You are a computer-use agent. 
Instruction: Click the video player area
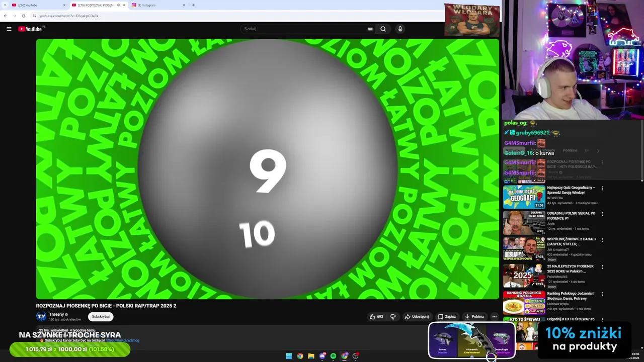pos(268,169)
